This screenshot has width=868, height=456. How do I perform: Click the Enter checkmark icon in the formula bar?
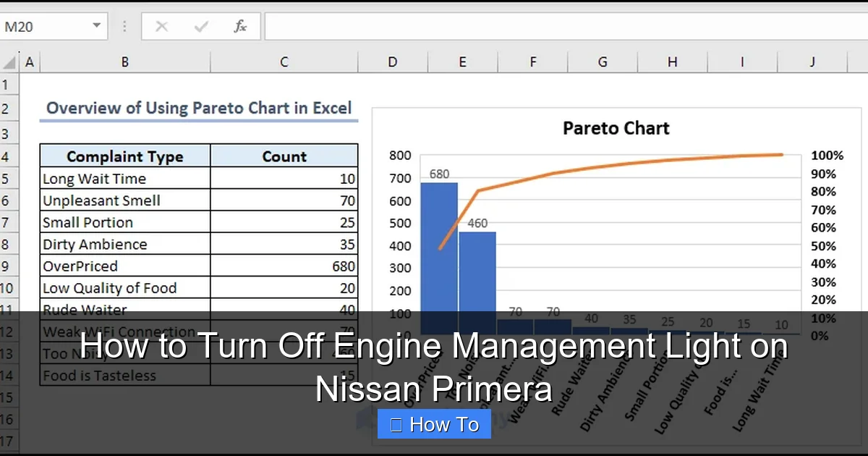pos(201,27)
